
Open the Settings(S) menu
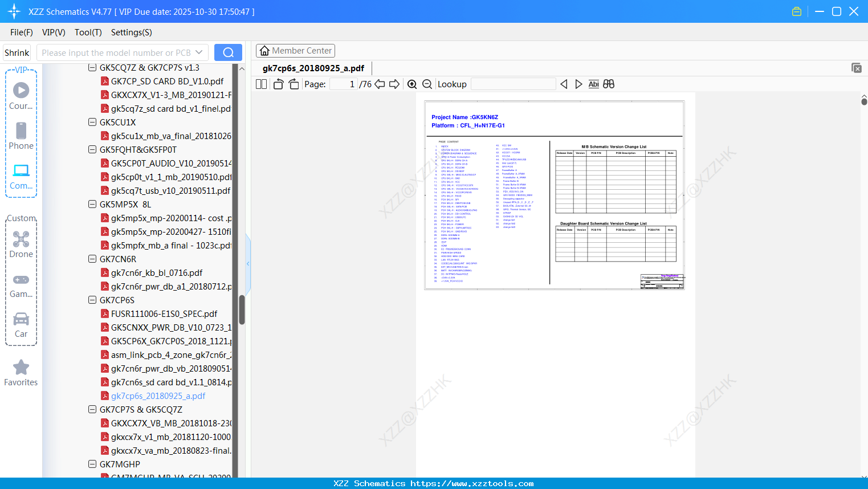[132, 32]
